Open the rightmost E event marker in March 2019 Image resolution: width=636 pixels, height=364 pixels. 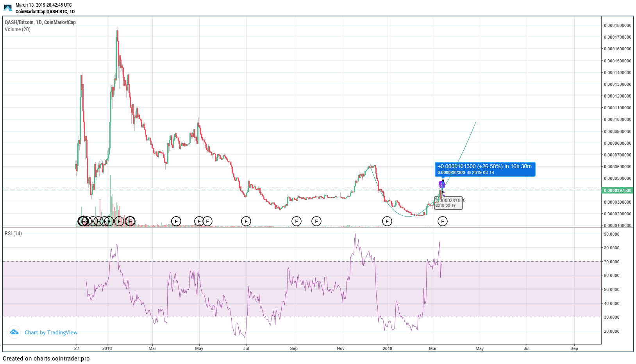[x=442, y=222]
